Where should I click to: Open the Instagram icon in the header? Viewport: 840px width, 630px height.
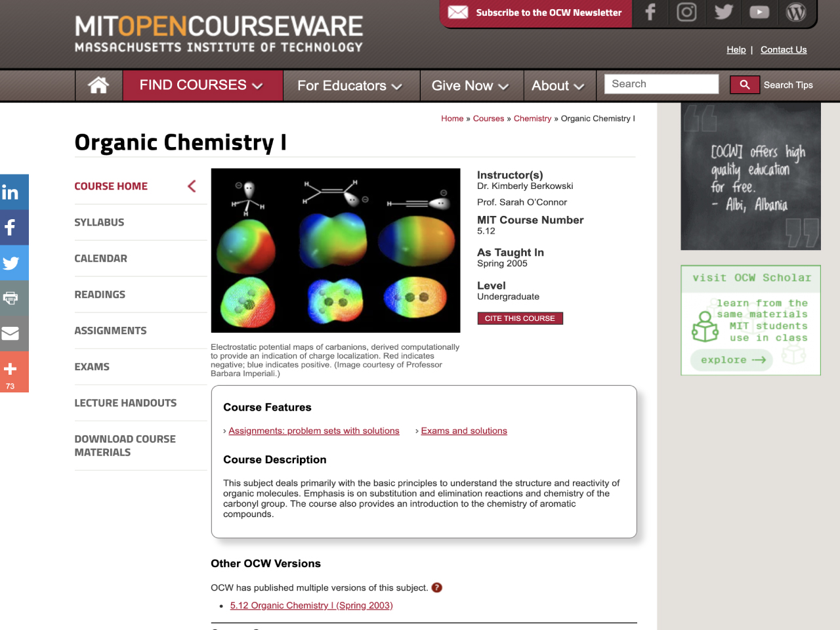click(x=686, y=12)
